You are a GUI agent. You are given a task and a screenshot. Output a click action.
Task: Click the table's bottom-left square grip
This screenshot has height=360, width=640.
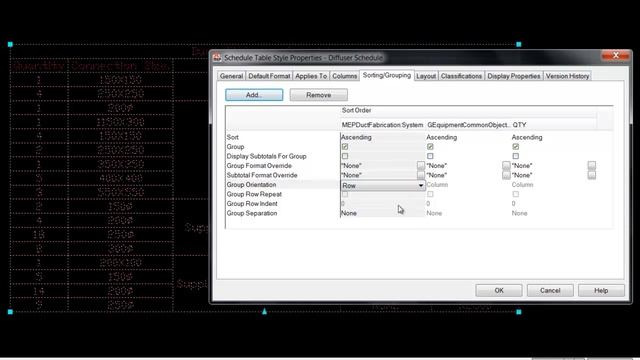(10, 312)
